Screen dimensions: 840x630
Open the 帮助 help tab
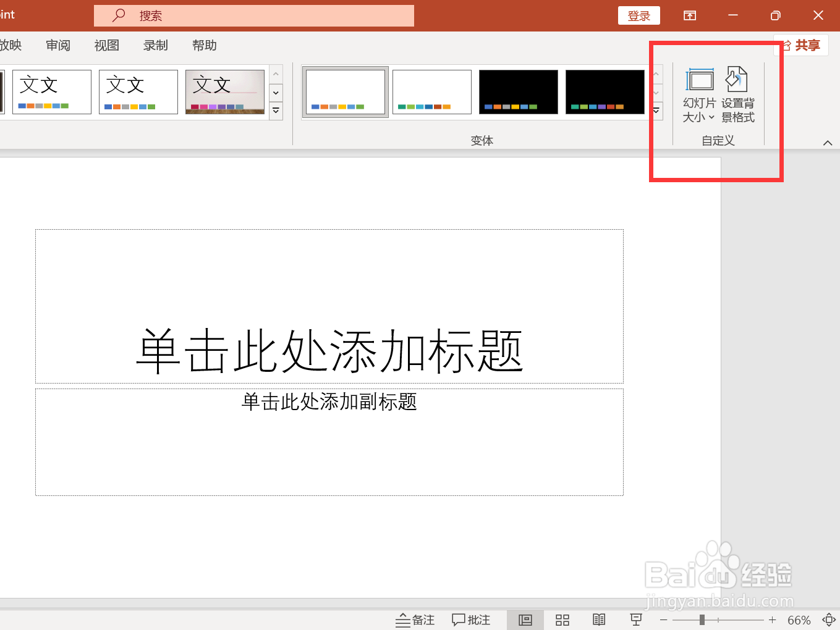[205, 45]
